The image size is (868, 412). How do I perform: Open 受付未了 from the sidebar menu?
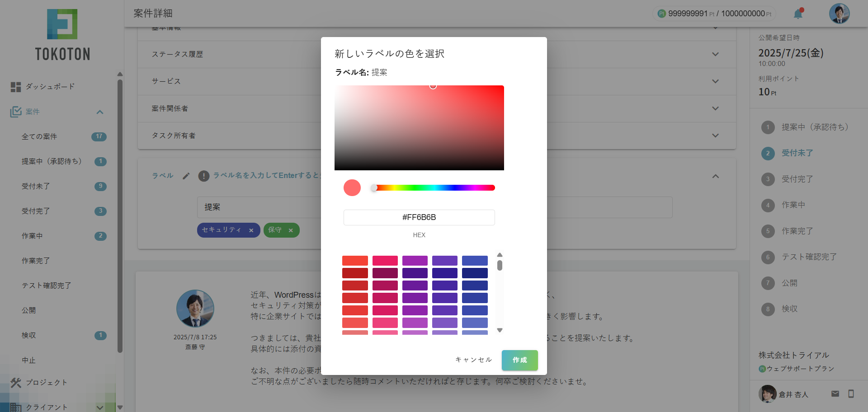[x=36, y=186]
